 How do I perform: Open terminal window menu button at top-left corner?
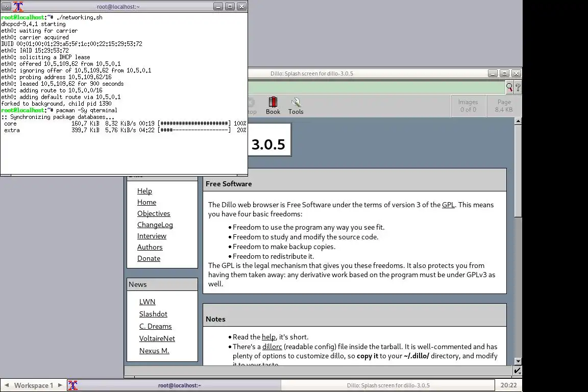pos(6,6)
